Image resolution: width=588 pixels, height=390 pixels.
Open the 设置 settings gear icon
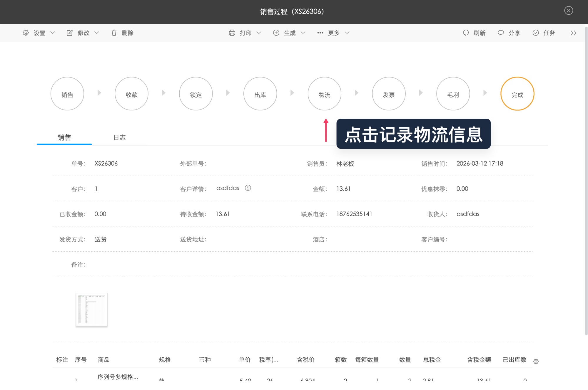tap(26, 33)
